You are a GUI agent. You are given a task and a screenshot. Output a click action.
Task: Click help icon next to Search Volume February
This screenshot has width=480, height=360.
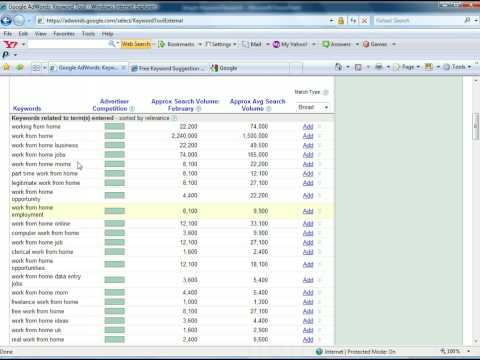tap(198, 109)
